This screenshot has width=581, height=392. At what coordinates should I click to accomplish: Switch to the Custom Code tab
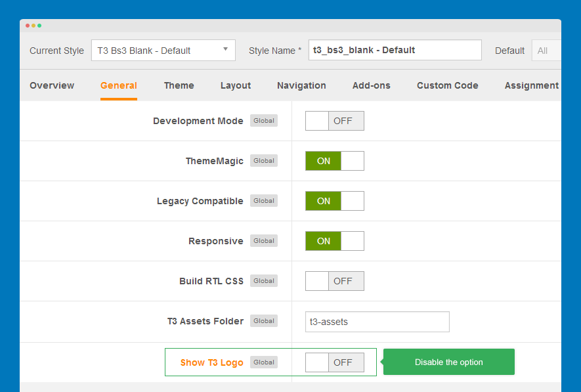pyautogui.click(x=447, y=85)
